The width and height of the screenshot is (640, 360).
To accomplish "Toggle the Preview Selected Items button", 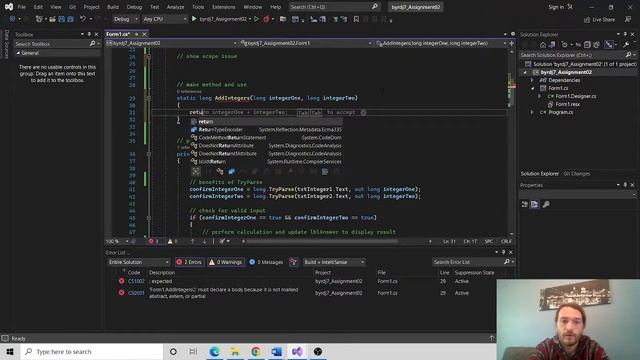I will (609, 45).
